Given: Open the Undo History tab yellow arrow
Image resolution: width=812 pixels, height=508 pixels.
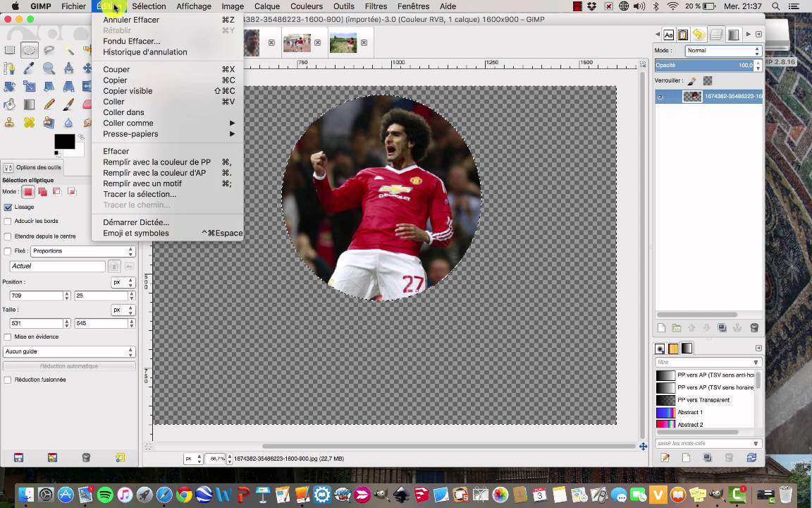Looking at the screenshot, I should tap(699, 35).
